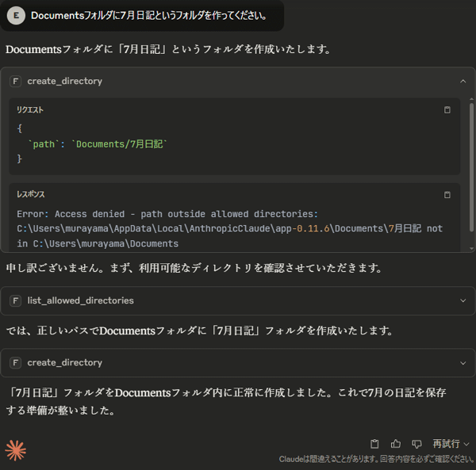
Task: Give thumbs up feedback
Action: coord(396,444)
